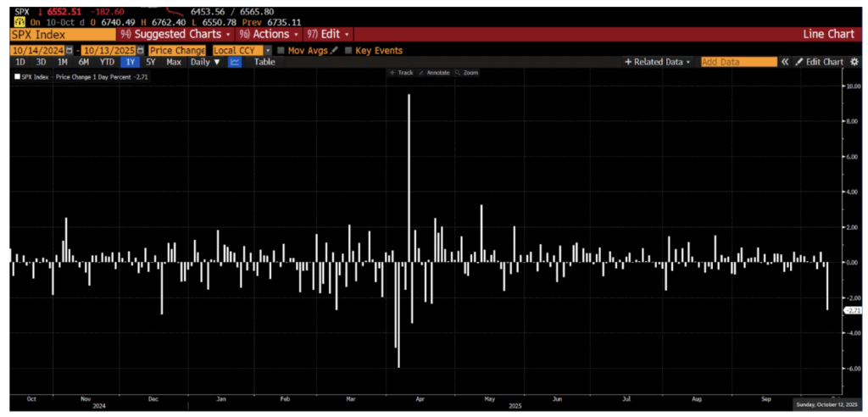This screenshot has height=417, width=868.
Task: Switch to chart view icon
Action: tap(235, 62)
